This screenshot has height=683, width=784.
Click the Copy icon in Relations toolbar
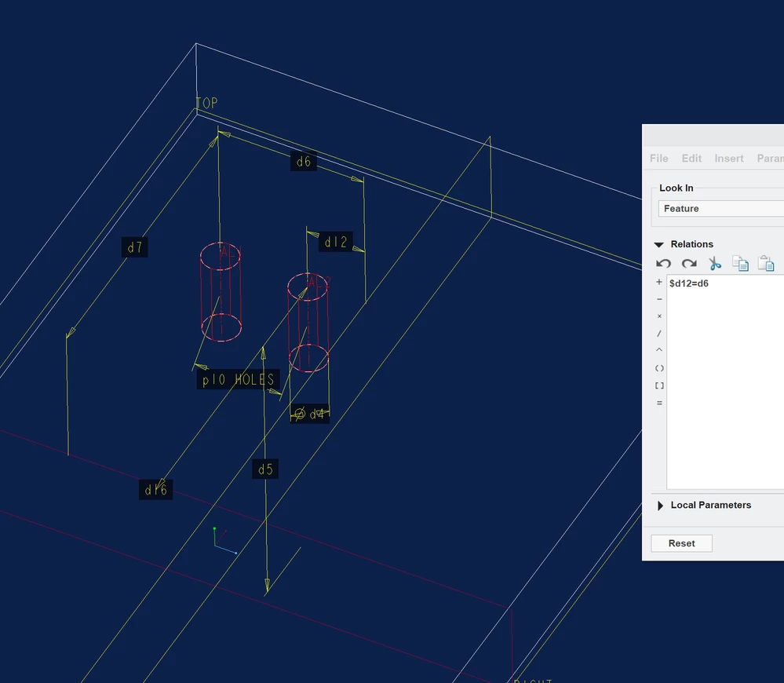[740, 264]
